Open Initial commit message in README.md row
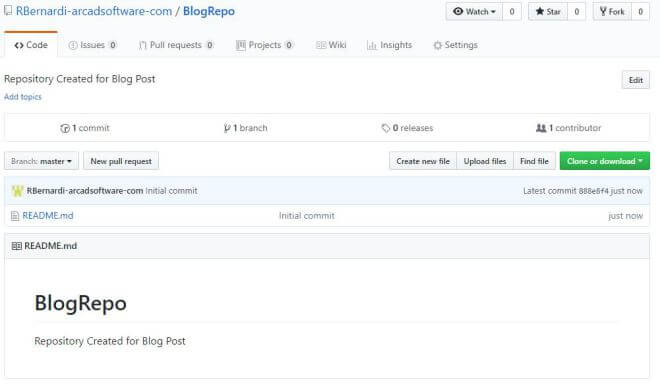This screenshot has height=388, width=660. coord(306,216)
